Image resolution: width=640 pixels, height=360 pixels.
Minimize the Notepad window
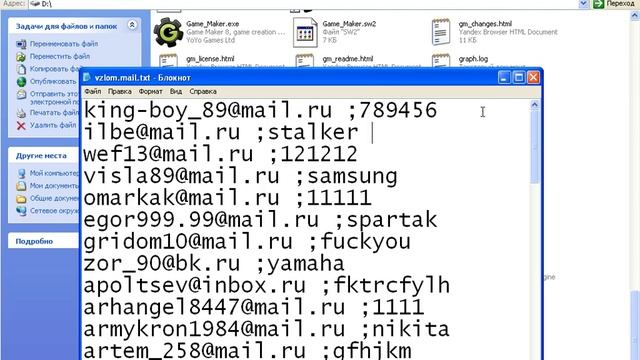click(x=504, y=78)
